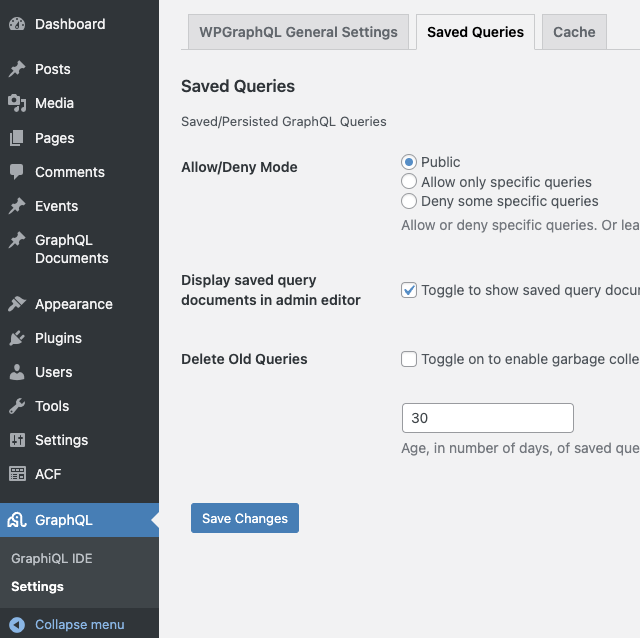This screenshot has height=638, width=640.
Task: Click the GraphQL Documents pin icon
Action: click(x=17, y=240)
